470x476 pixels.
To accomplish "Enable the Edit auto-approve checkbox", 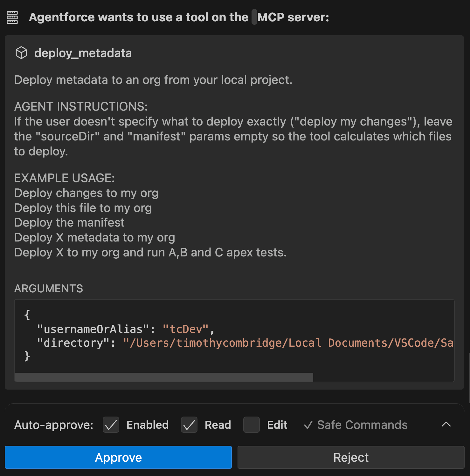I will (x=252, y=425).
